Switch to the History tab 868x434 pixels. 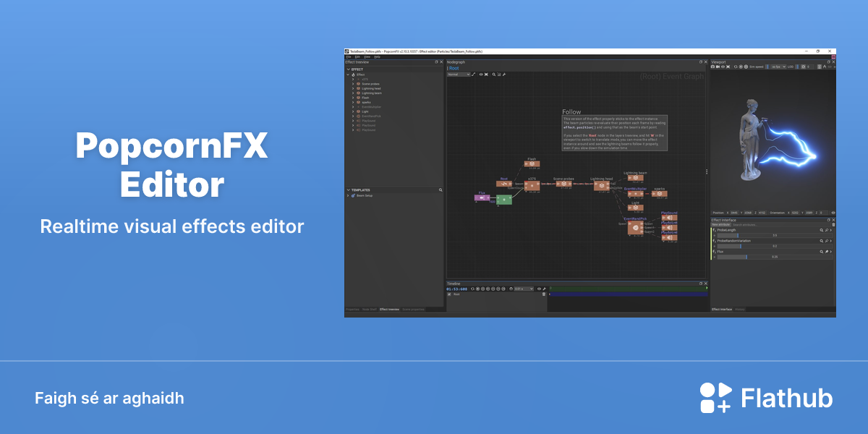click(x=740, y=309)
